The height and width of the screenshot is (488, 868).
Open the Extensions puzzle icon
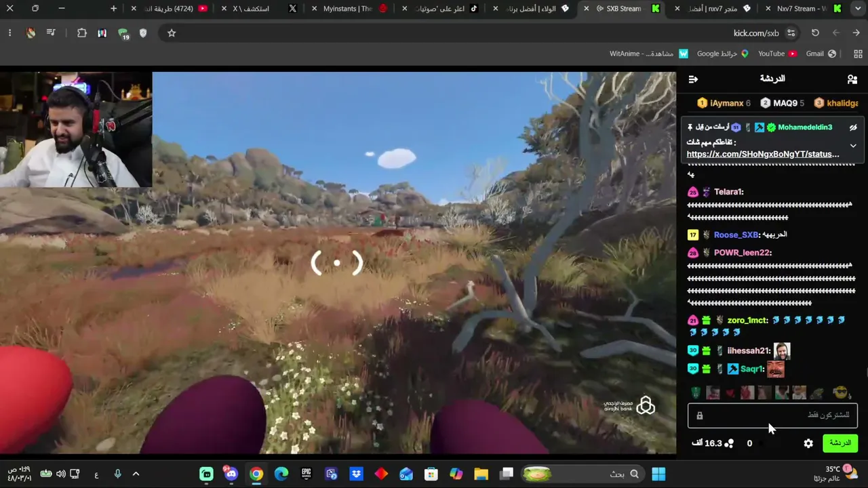(x=82, y=33)
